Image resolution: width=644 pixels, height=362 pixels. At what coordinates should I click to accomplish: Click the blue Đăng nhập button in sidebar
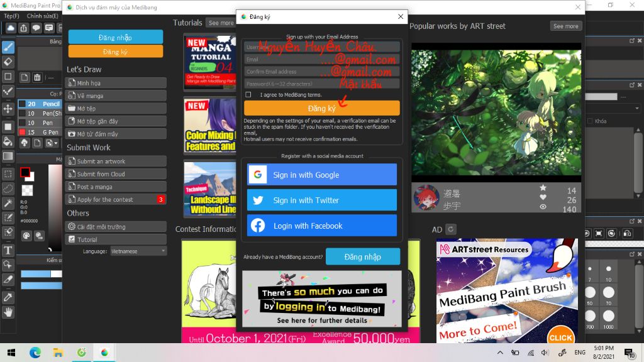coord(116,37)
